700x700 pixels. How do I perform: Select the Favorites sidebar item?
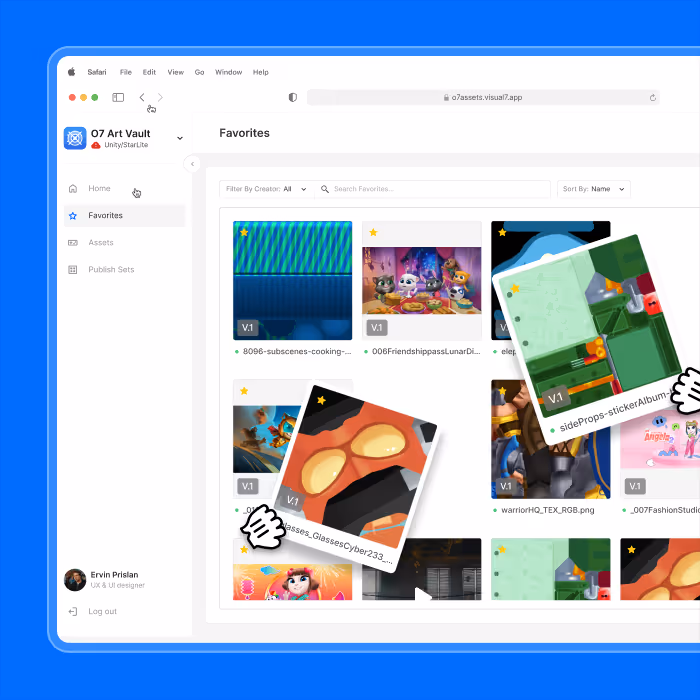(x=125, y=216)
